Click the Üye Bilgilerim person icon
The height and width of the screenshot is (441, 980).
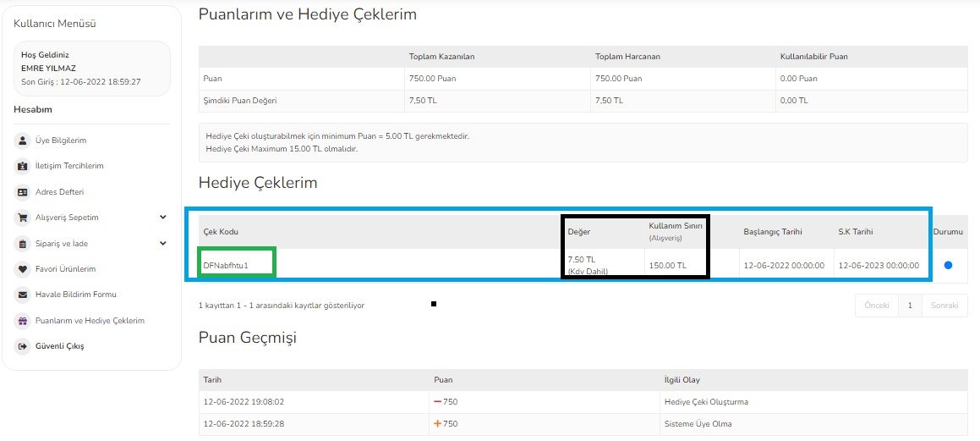23,141
